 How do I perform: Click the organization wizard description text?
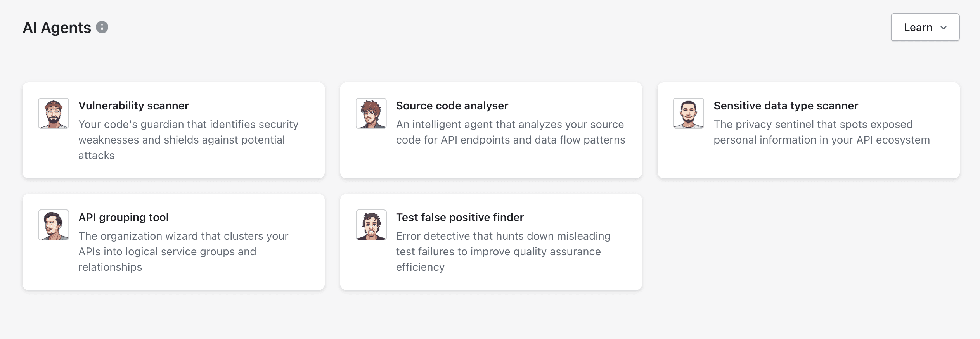click(184, 251)
